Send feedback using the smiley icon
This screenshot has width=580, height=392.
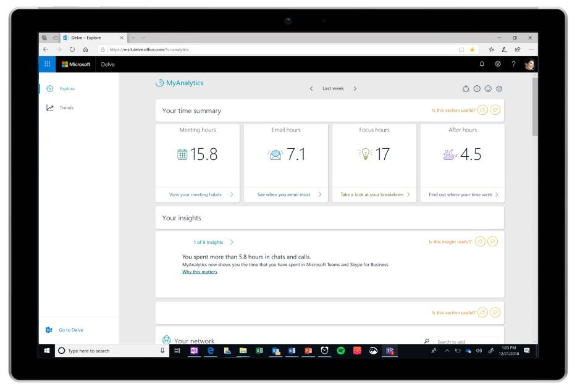488,89
